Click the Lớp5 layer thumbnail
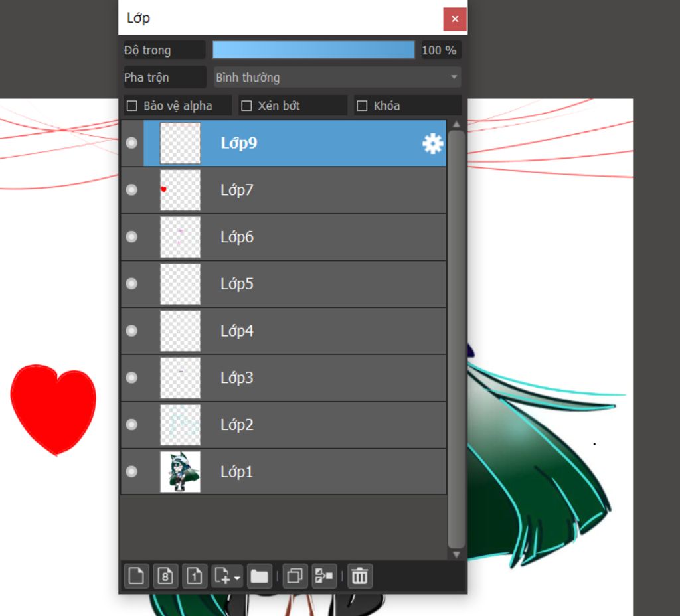 pos(181,284)
